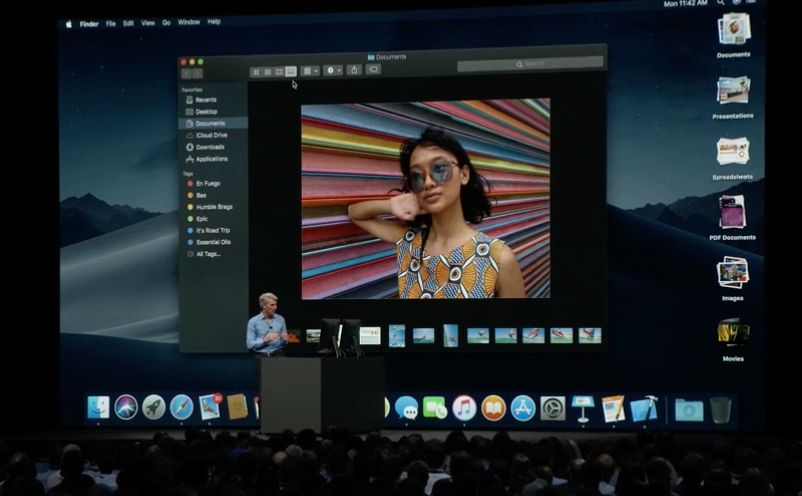Open the gear action menu dropdown
The image size is (802, 496).
[332, 70]
